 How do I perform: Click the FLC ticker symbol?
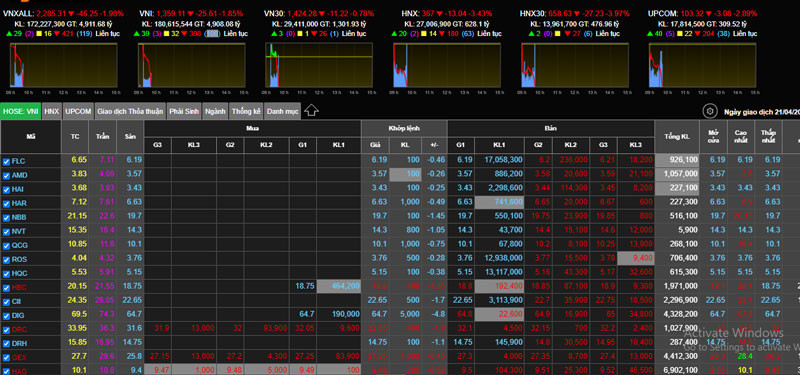(18, 162)
